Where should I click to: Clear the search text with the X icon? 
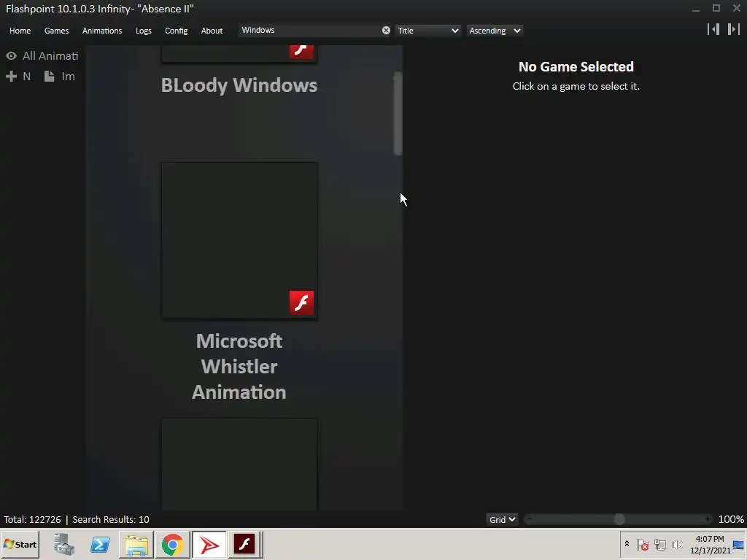pyautogui.click(x=386, y=31)
